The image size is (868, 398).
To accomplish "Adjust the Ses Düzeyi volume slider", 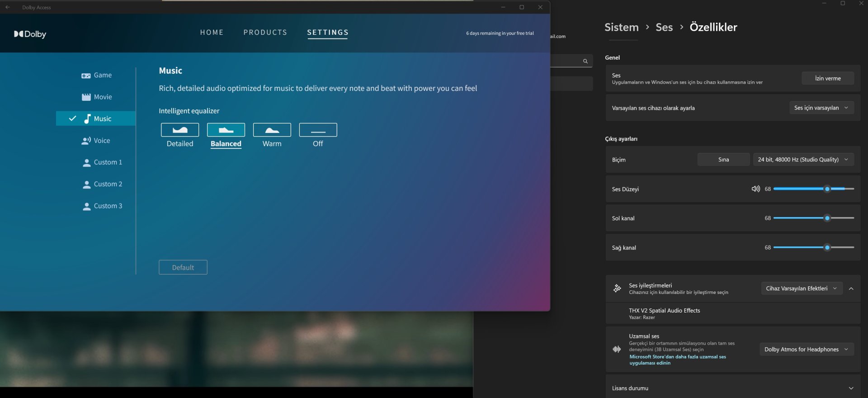I will point(814,189).
